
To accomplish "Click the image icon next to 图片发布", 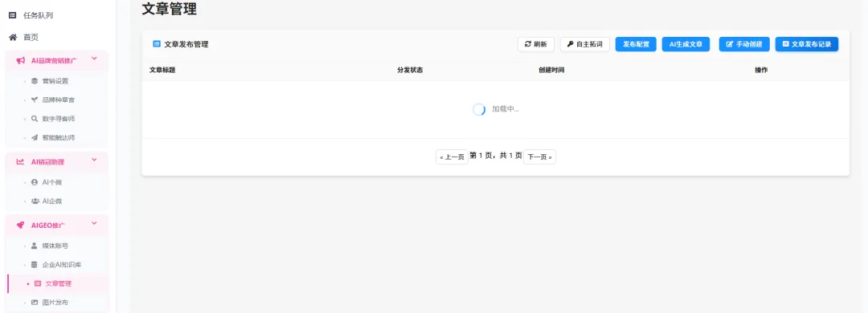I will pos(35,303).
